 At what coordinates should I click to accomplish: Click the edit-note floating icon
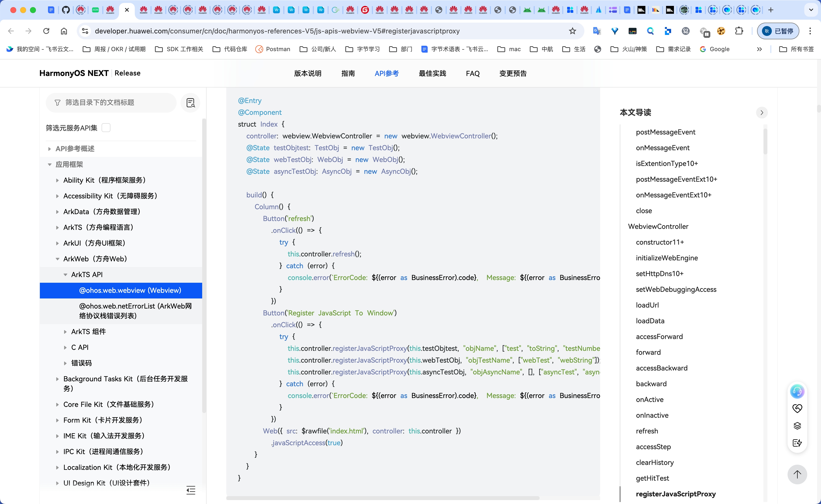point(797,443)
